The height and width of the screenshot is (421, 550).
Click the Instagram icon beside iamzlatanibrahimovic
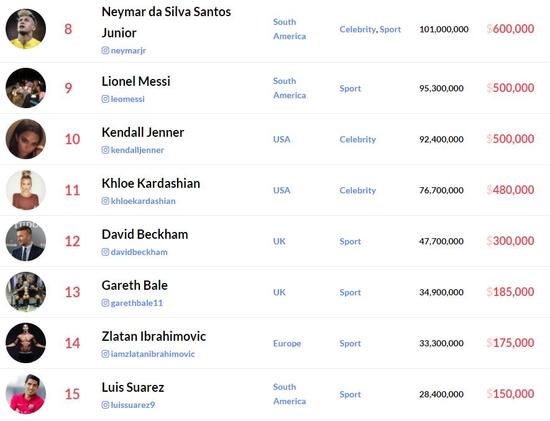point(105,354)
